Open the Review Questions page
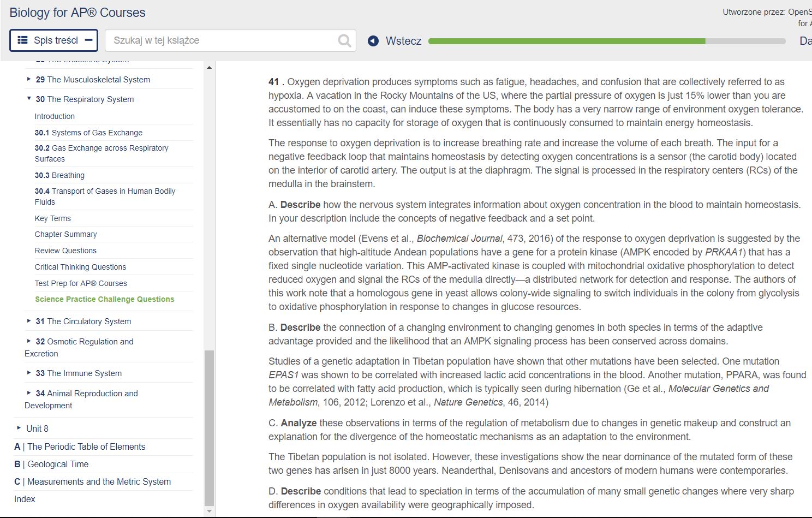This screenshot has width=812, height=518. pyautogui.click(x=65, y=251)
